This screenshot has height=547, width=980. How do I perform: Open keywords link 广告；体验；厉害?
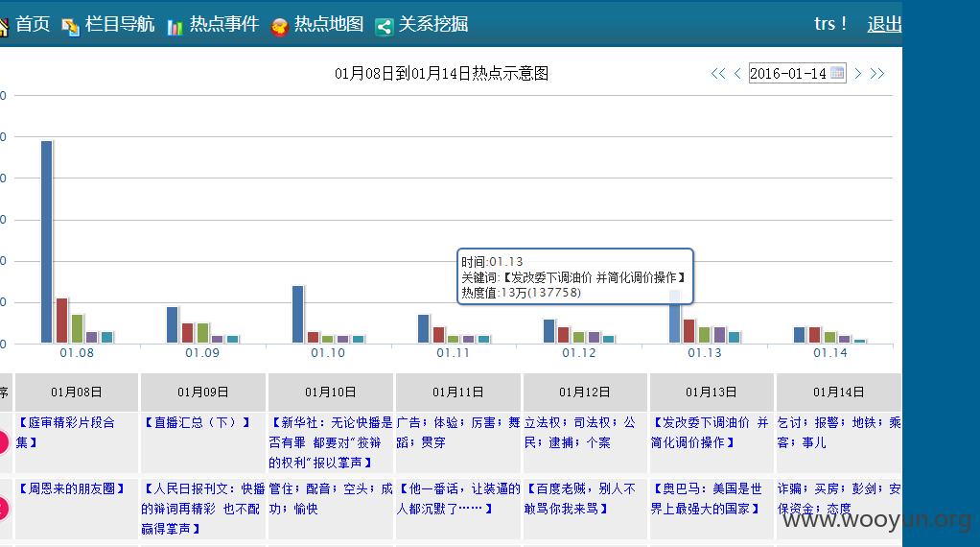pyautogui.click(x=458, y=433)
